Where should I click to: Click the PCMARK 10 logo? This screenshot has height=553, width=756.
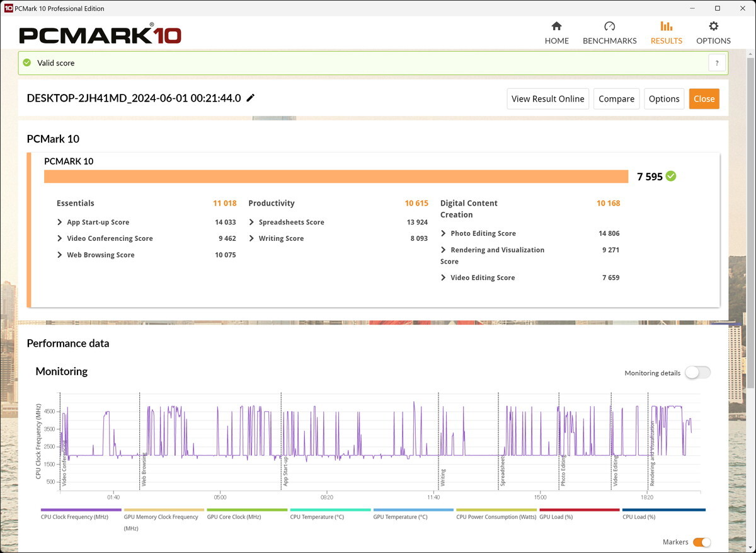(x=100, y=34)
